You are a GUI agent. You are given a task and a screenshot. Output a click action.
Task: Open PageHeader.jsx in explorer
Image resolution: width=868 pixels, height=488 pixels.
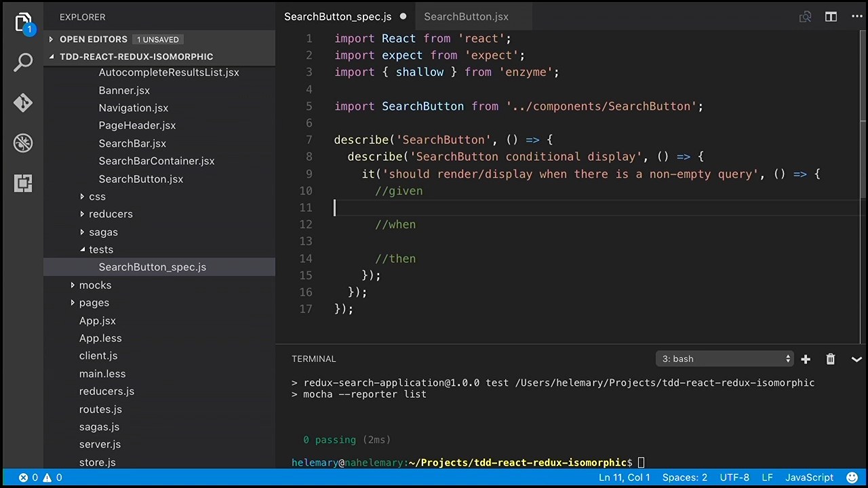click(x=137, y=125)
